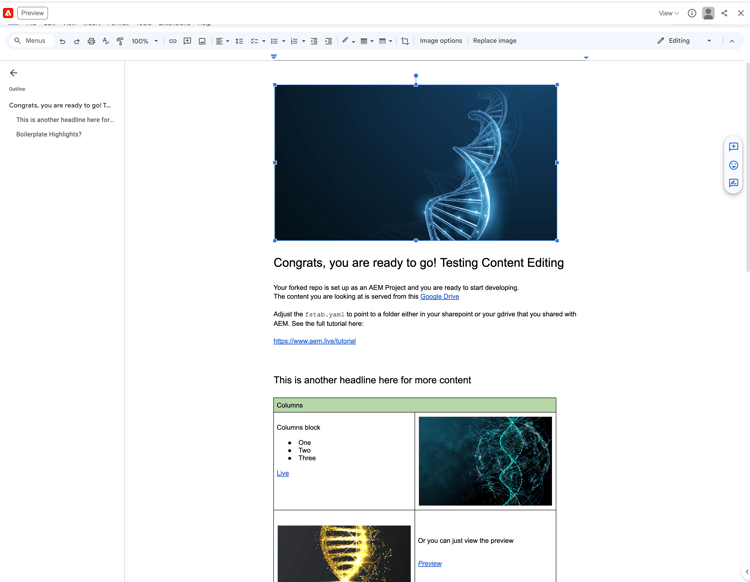750x582 pixels.
Task: Go to 'This is another headline' outline item
Action: coord(65,120)
